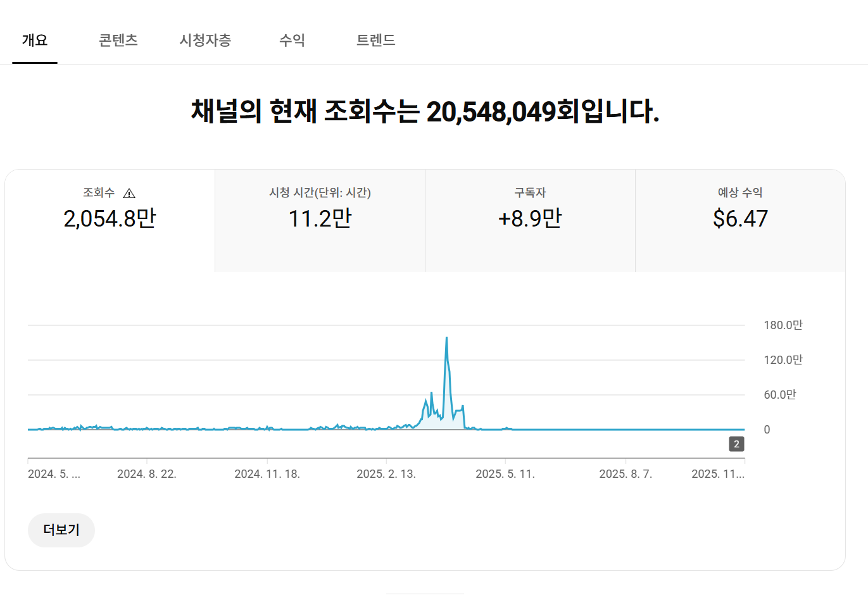Click the 2025. 5. 11. axis date
This screenshot has width=868, height=605.
[505, 474]
